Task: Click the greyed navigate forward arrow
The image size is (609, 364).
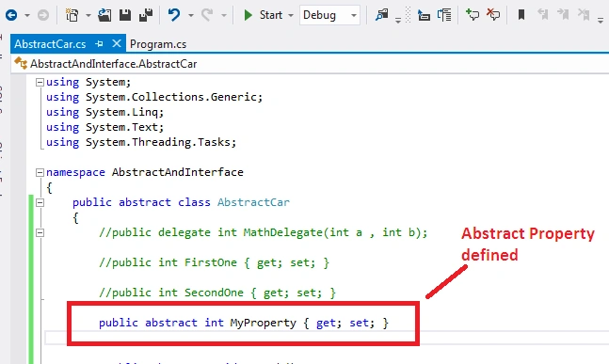Action: click(43, 15)
